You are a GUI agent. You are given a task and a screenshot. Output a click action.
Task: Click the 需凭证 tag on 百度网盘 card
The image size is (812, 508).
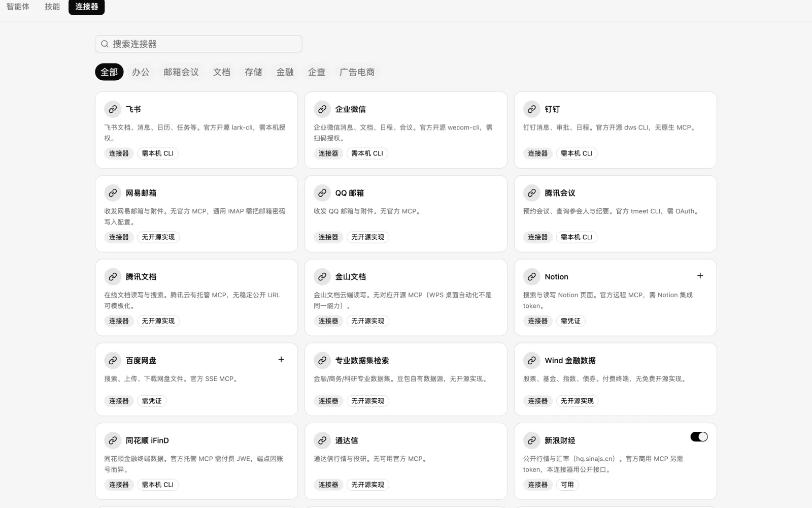pyautogui.click(x=152, y=401)
